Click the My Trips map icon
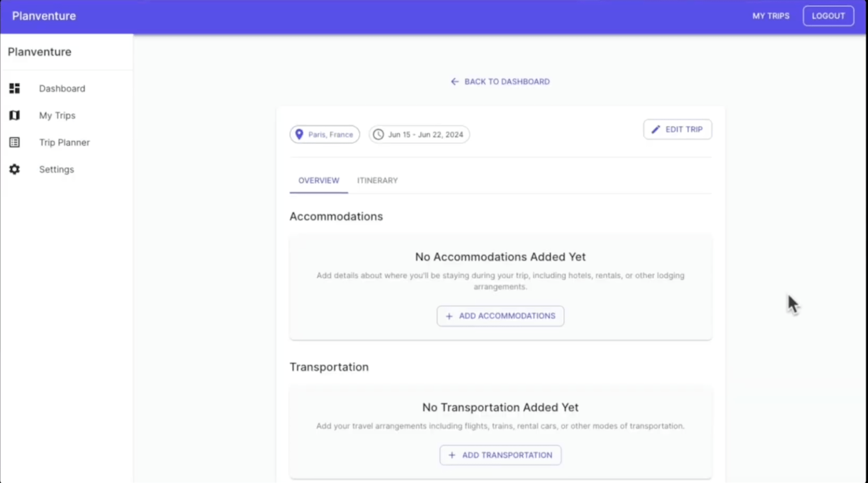 click(x=14, y=115)
